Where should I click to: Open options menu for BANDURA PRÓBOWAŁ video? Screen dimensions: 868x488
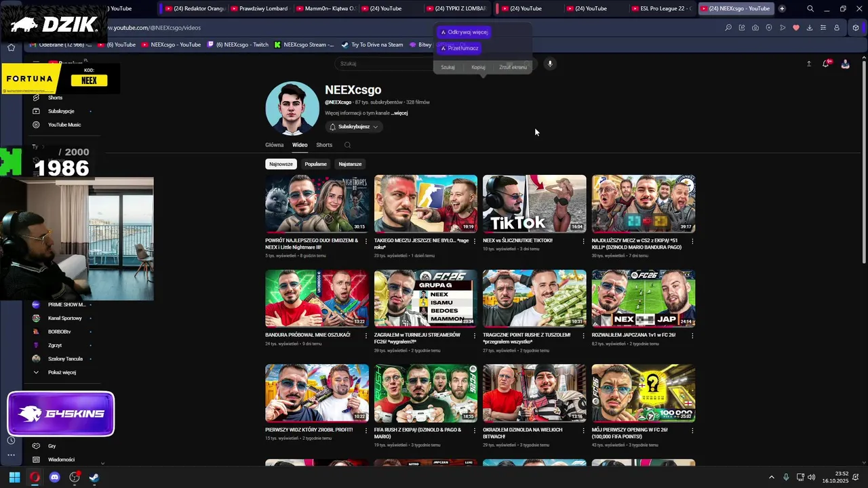366,335
